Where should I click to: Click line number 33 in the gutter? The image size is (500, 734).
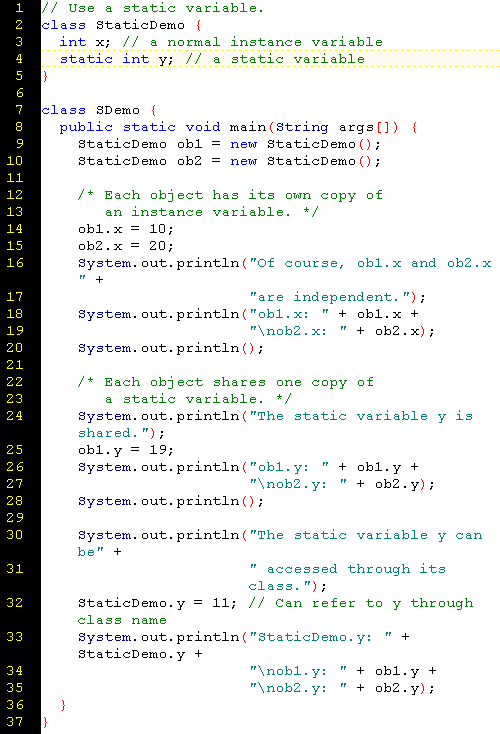click(x=15, y=637)
